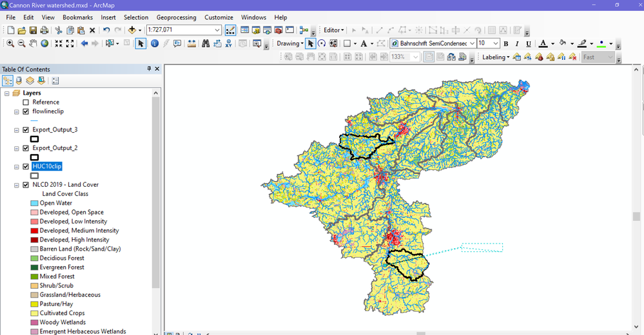The width and height of the screenshot is (644, 335).
Task: Uncheck the flowlineclip layer
Action: coord(26,111)
